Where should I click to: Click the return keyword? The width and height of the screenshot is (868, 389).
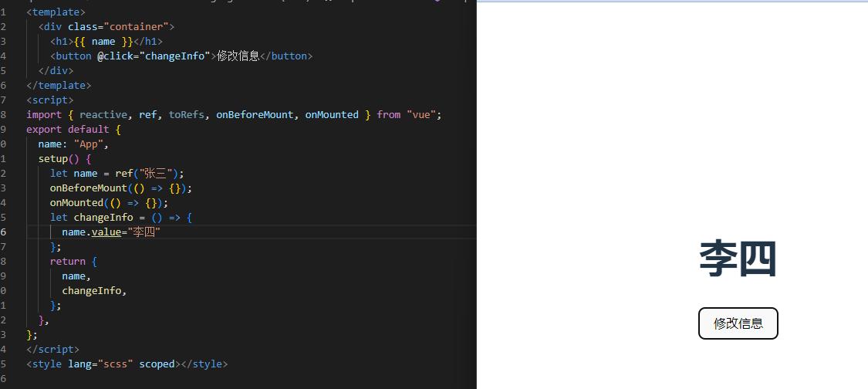click(68, 261)
